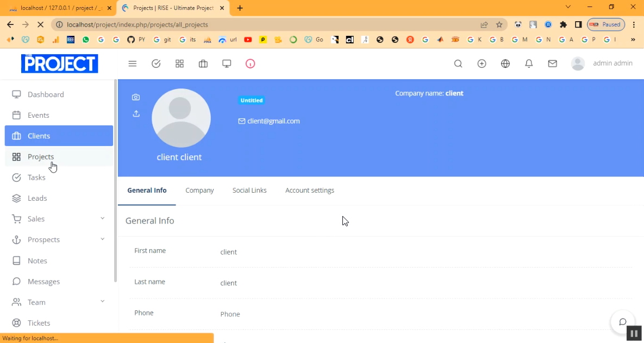Open the chat bubble floating button
644x343 pixels.
click(x=623, y=322)
